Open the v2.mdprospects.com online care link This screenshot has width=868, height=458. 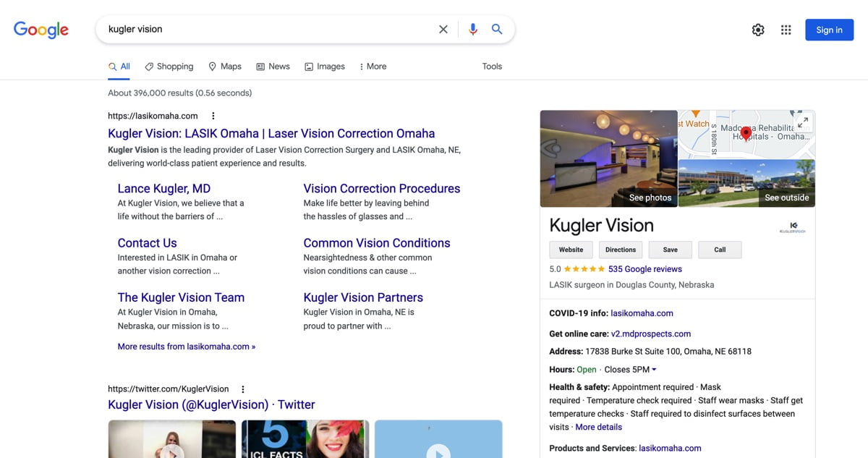(x=651, y=334)
